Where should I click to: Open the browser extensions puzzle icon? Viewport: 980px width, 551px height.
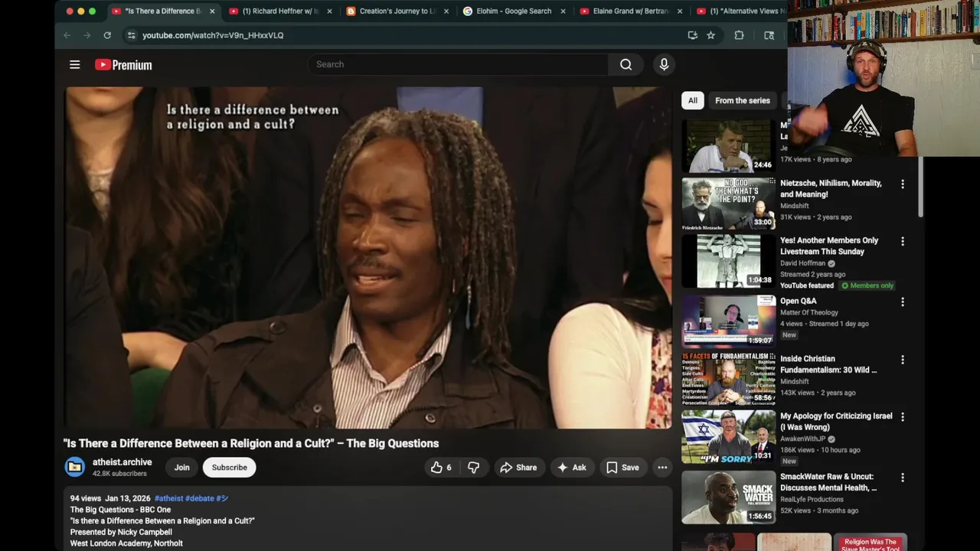739,35
